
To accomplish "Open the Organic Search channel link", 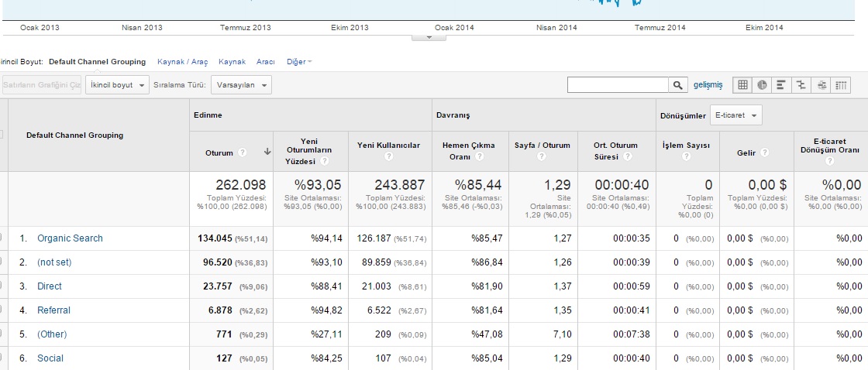I will click(70, 238).
